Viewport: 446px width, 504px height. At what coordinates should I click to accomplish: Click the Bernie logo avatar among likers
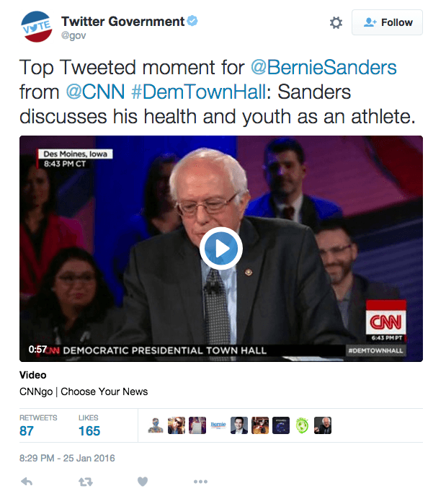218,425
